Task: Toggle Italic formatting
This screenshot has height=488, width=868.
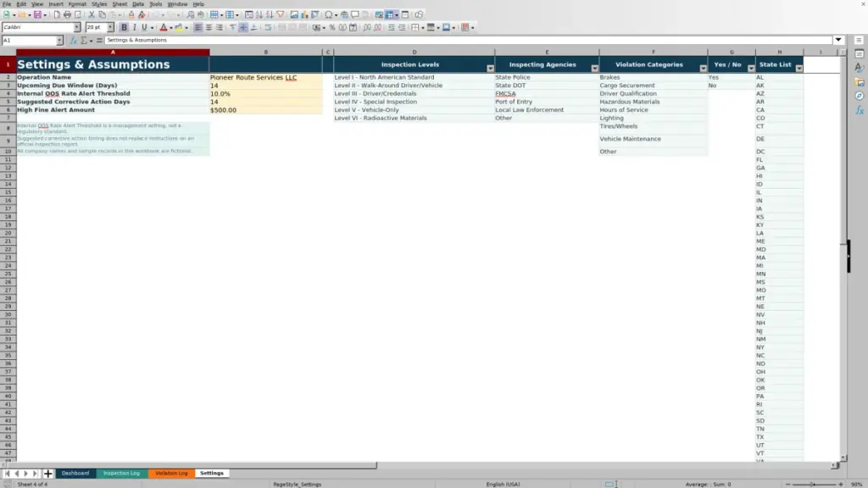Action: tap(135, 28)
